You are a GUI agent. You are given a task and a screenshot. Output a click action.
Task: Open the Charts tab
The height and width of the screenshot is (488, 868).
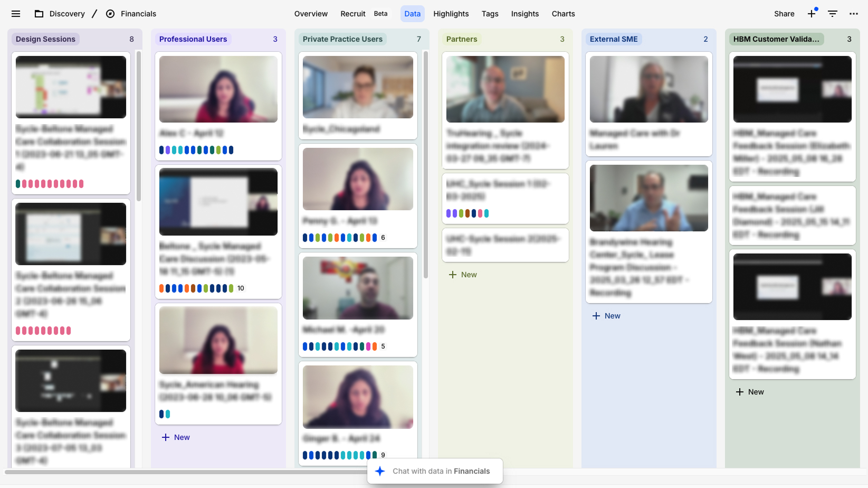tap(563, 14)
